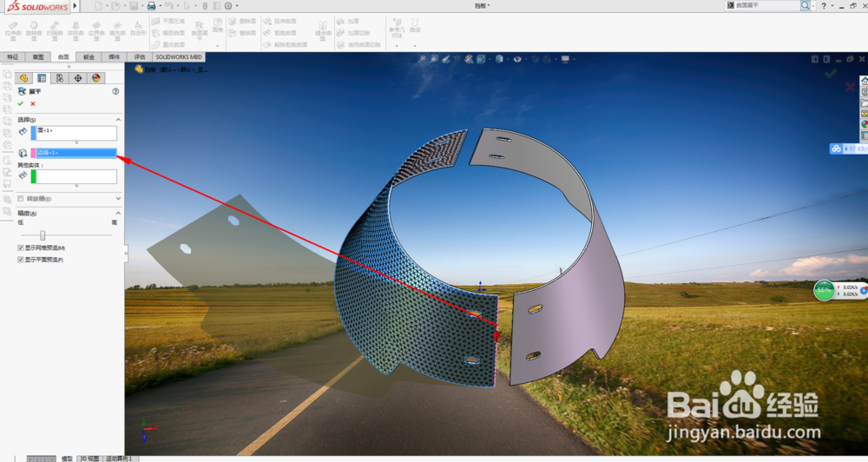
Task: Click the 扫描曲面 swept surface tool
Action: coord(54,31)
